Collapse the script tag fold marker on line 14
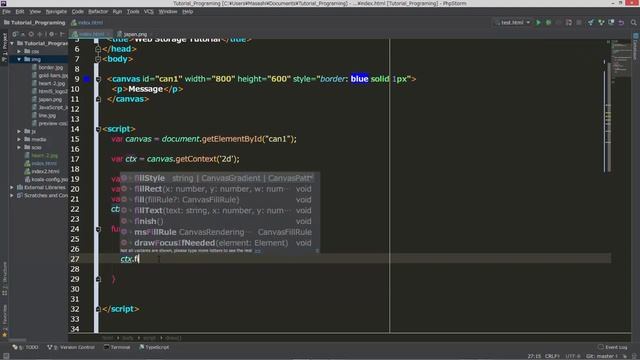This screenshot has width=640, height=360. [x=98, y=129]
